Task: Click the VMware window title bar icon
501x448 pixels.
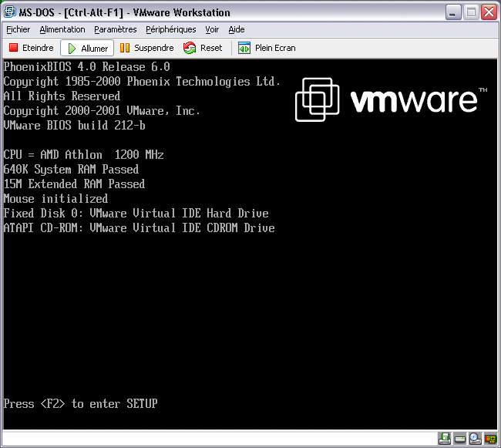Action: pos(10,12)
